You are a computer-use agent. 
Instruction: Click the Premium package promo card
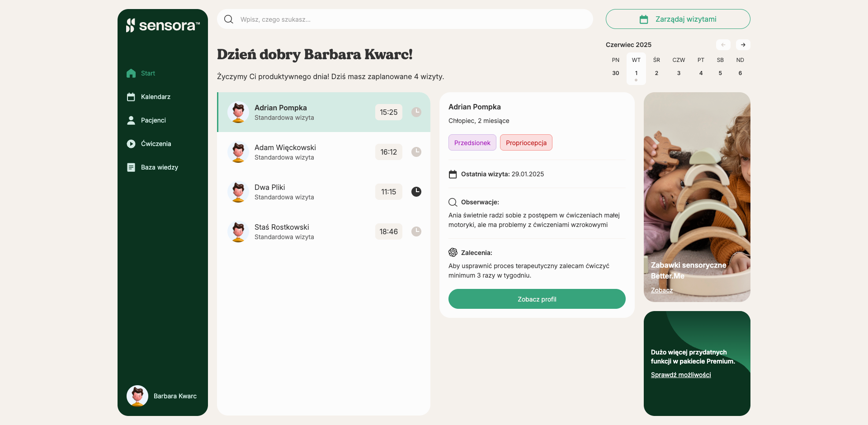pos(697,364)
